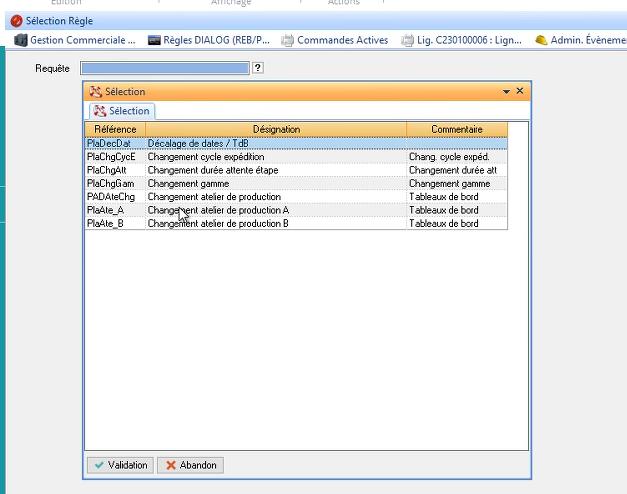Screen dimensions: 627x494
Task: Switch to Règles DIALOG tab
Action: pyautogui.click(x=208, y=40)
